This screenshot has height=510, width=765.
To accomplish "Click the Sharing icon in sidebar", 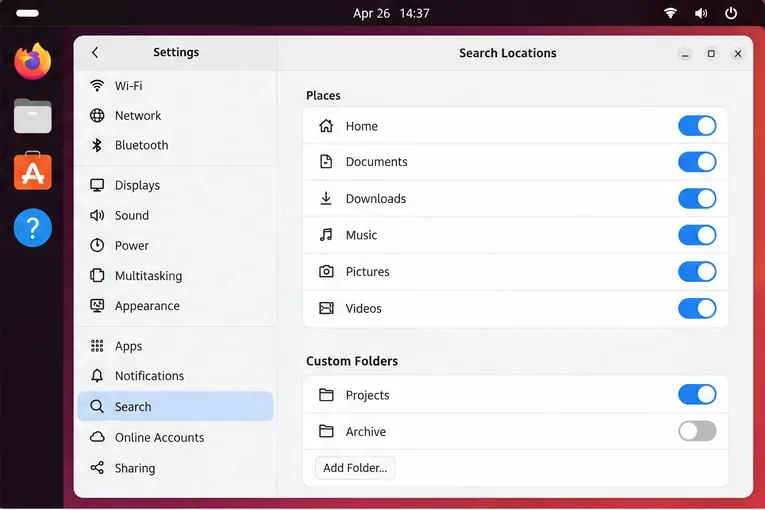I will pos(97,468).
